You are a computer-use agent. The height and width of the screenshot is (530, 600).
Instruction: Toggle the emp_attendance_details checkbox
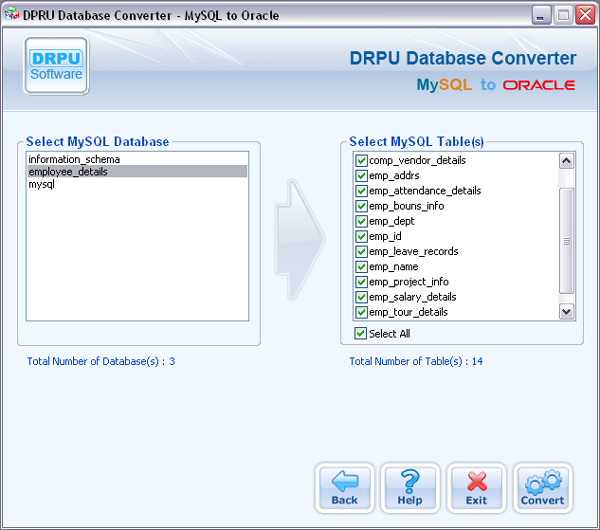pyautogui.click(x=361, y=191)
